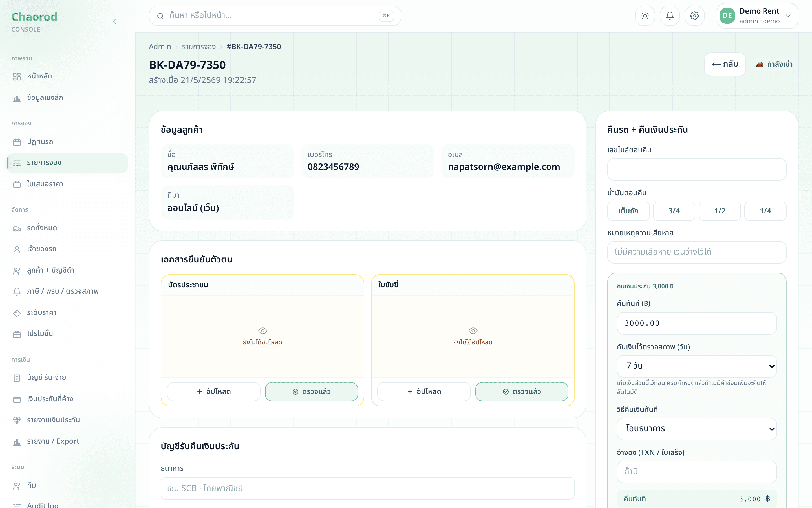
Task: Click the ลูกค้า + บัญชีดำ users icon
Action: (x=17, y=271)
